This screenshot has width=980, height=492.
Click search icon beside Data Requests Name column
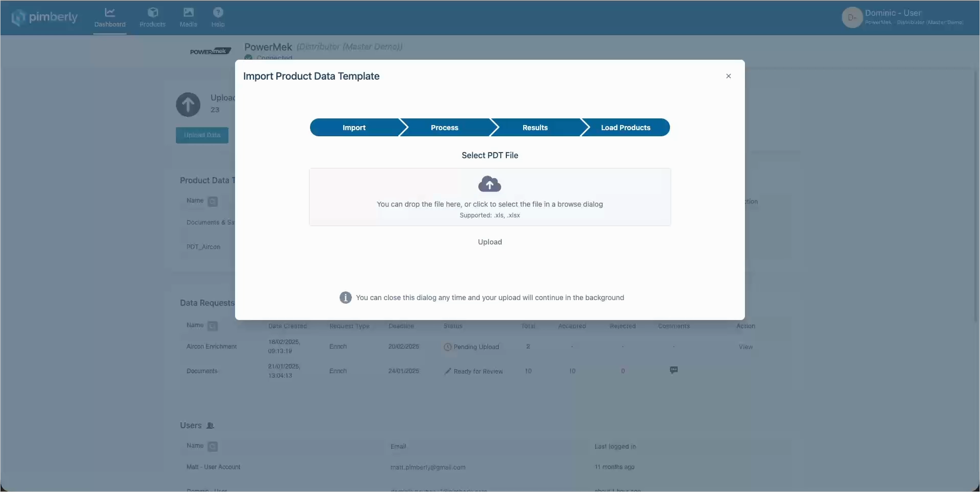tap(213, 326)
